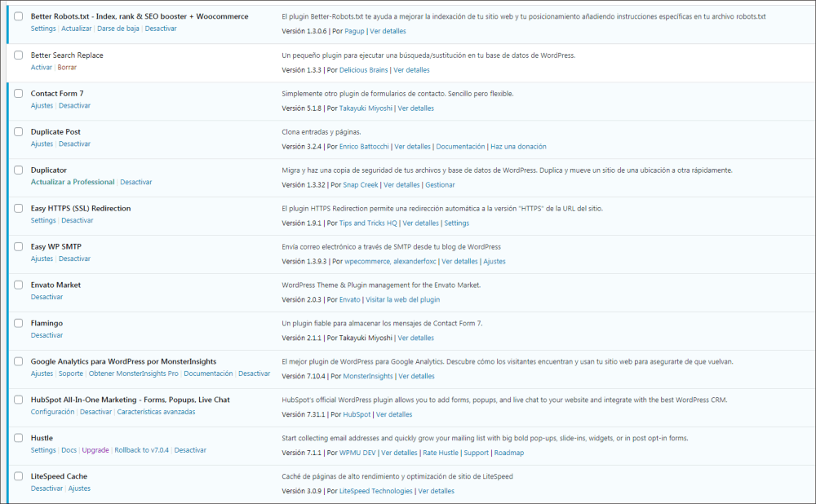Open Settings for Better Robots.txt

tap(43, 29)
